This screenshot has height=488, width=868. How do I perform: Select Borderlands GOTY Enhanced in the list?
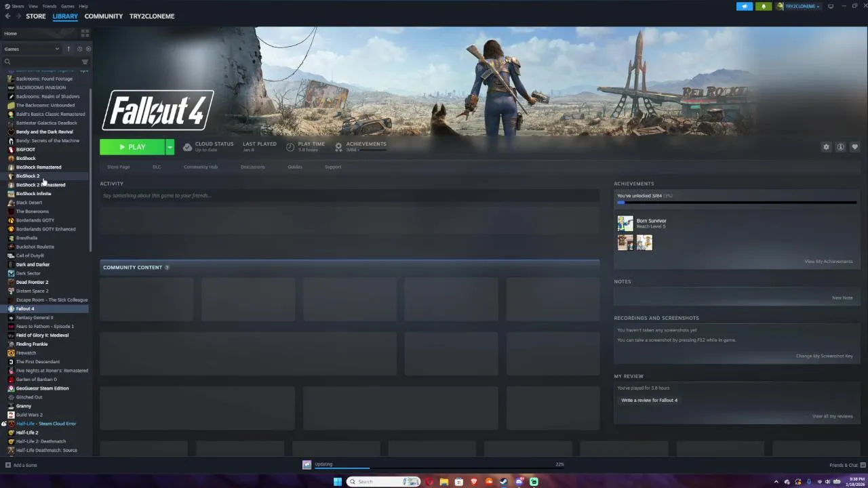pyautogui.click(x=45, y=229)
